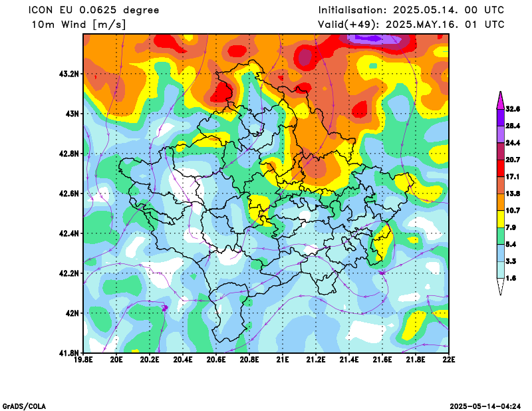Click the 28.4 legend value
Screen dimensions: 532x411
click(513, 126)
